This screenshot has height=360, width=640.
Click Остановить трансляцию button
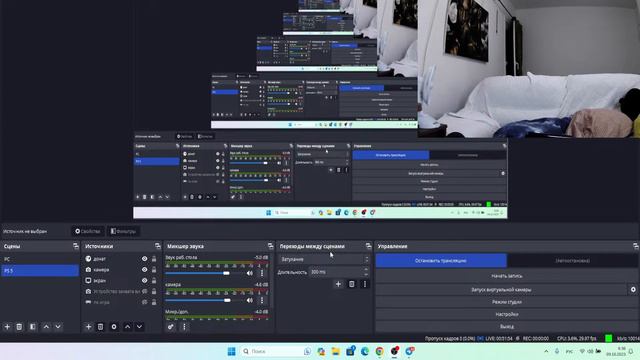pos(441,260)
